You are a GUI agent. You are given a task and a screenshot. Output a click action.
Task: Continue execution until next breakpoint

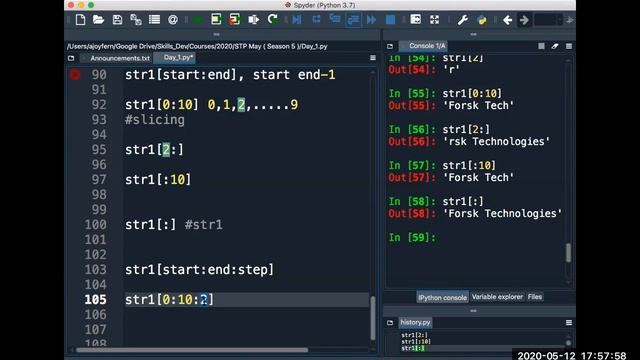point(371,20)
